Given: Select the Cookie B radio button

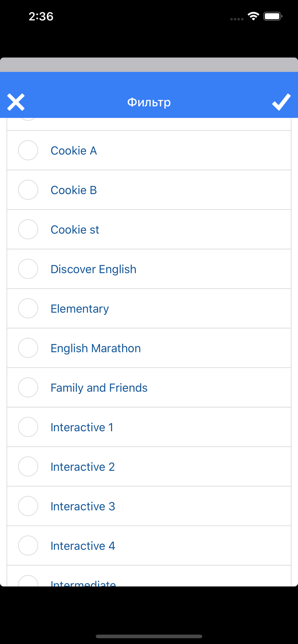Looking at the screenshot, I should (x=28, y=190).
